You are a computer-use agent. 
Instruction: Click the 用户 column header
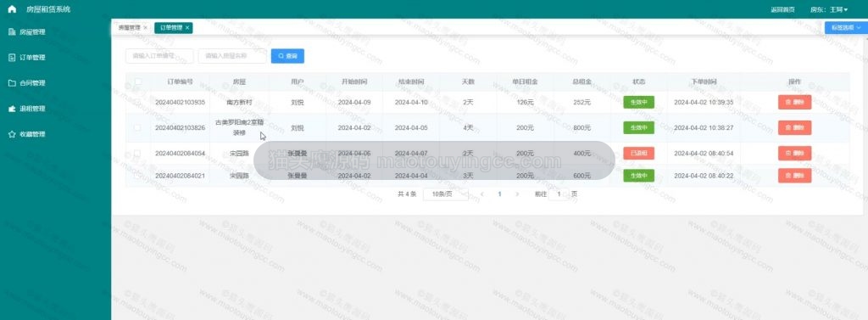[298, 82]
